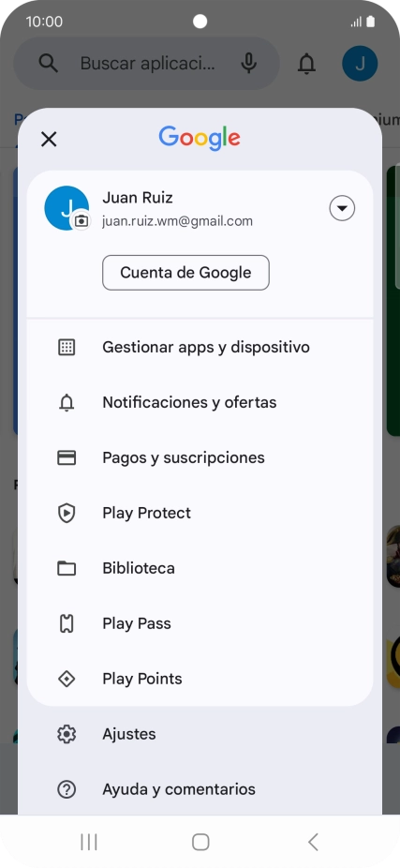Screen dimensions: 400x868
Task: Tap the J profile avatar at top right
Action: [x=360, y=63]
